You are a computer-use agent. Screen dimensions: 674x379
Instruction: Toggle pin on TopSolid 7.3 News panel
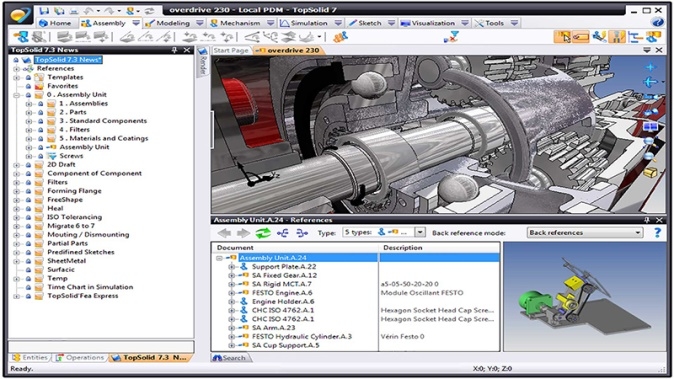[x=175, y=50]
